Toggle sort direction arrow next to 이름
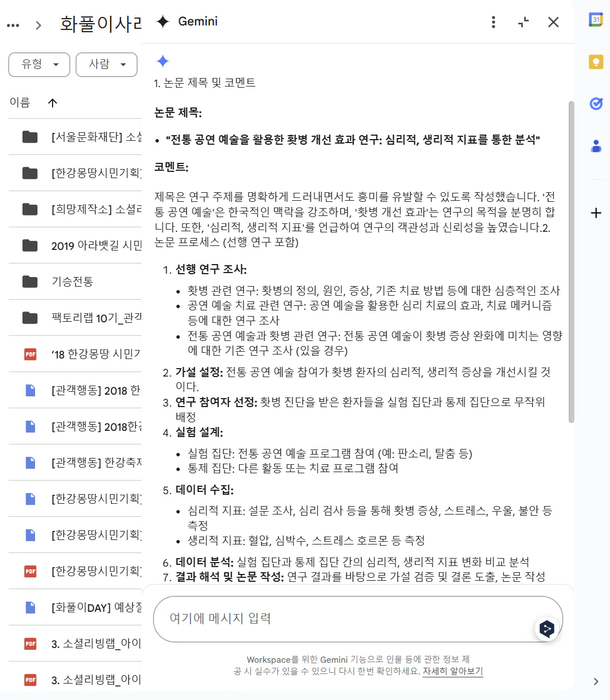Viewport: 610px width, 700px height. pyautogui.click(x=53, y=102)
